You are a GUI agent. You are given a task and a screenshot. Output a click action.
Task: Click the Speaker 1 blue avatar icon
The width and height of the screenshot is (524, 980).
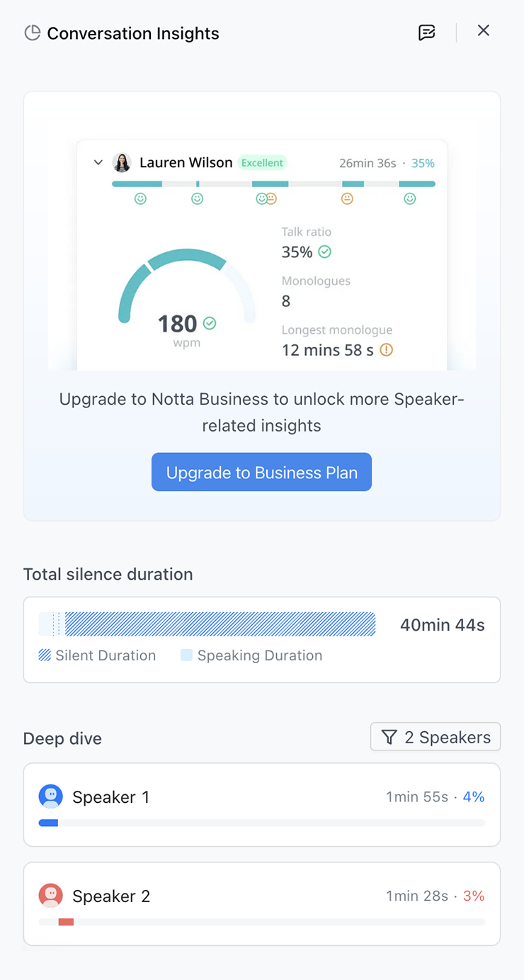(51, 796)
